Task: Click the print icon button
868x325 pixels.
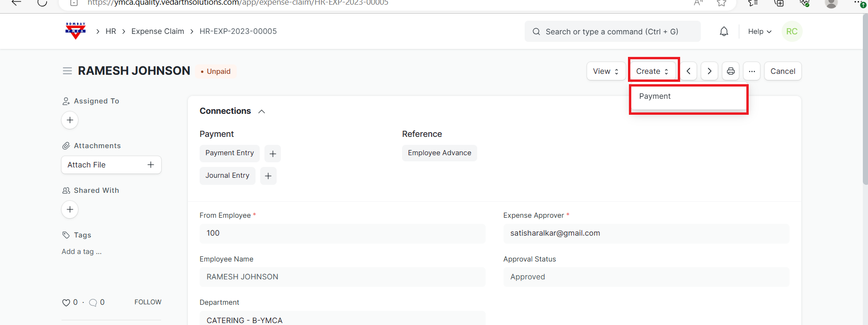Action: [730, 71]
